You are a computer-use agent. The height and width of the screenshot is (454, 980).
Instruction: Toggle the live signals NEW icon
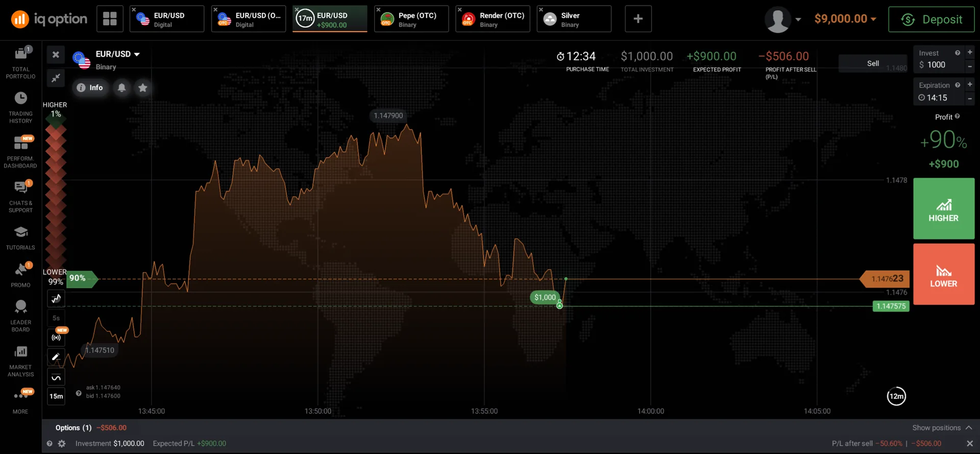[56, 338]
